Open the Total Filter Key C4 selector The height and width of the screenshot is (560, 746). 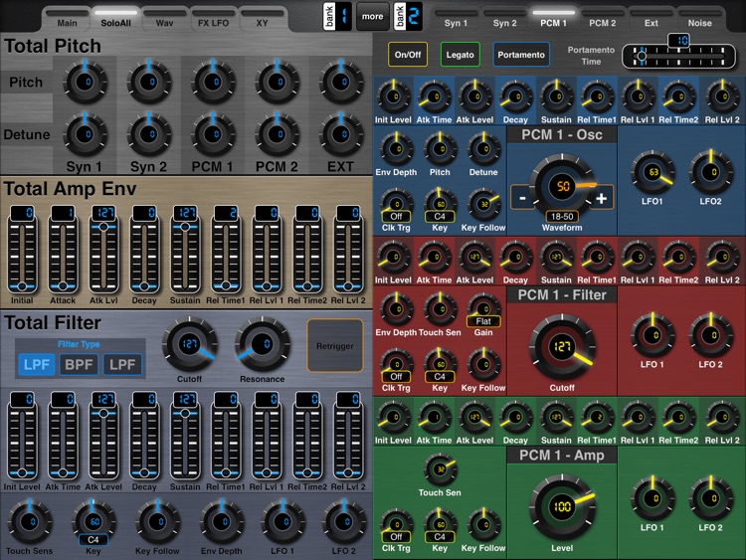pyautogui.click(x=93, y=539)
